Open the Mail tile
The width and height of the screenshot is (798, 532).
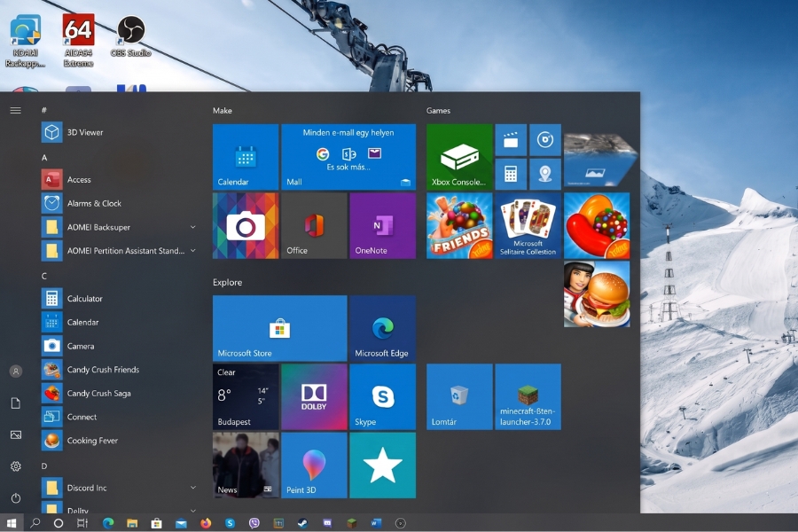coord(348,157)
